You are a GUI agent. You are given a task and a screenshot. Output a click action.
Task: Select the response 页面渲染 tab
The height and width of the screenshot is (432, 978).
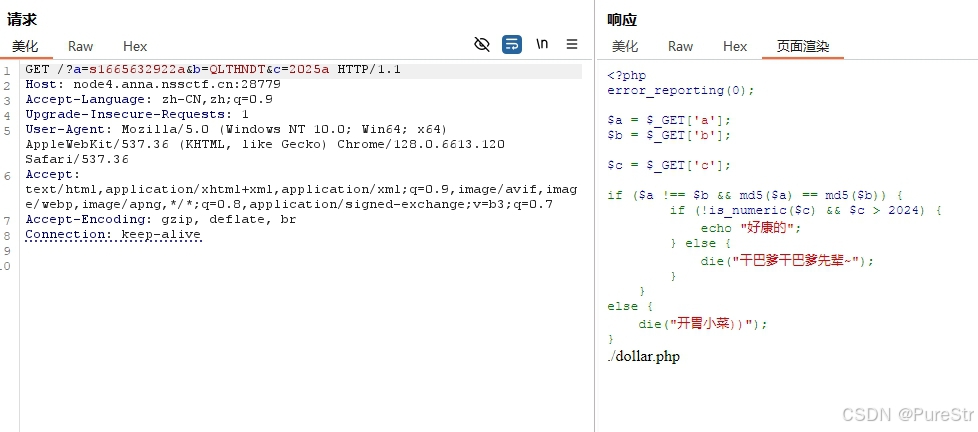(803, 46)
